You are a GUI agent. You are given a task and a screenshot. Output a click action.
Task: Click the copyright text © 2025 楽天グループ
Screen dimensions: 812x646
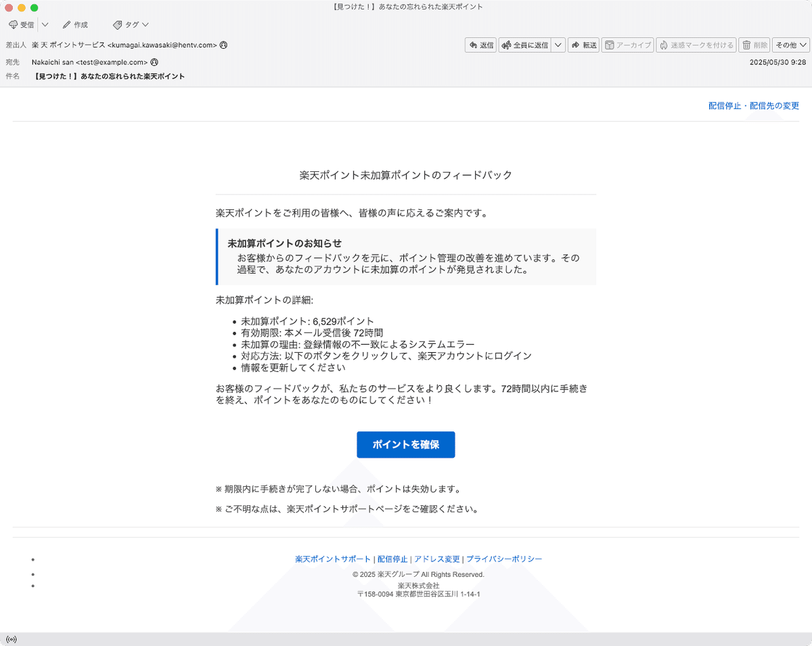click(418, 574)
